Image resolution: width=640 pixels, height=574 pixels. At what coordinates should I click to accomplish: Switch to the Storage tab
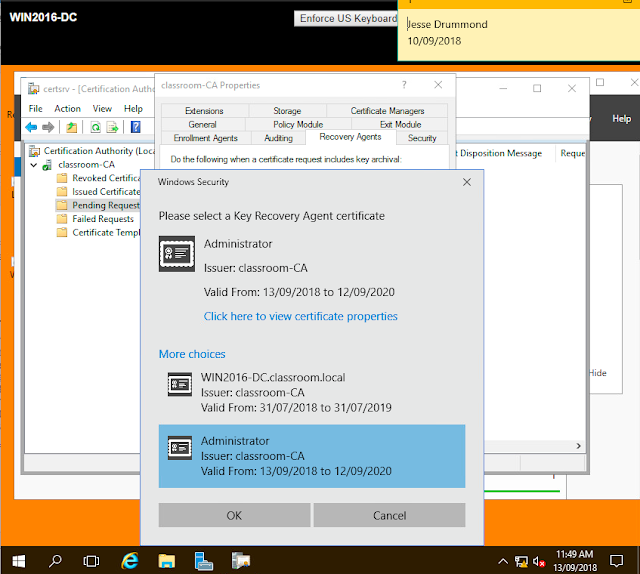click(287, 111)
